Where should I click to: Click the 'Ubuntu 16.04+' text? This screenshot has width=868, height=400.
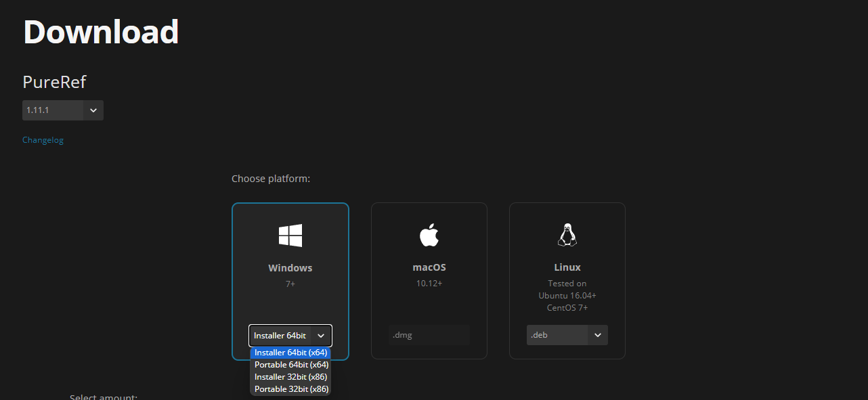pos(567,296)
